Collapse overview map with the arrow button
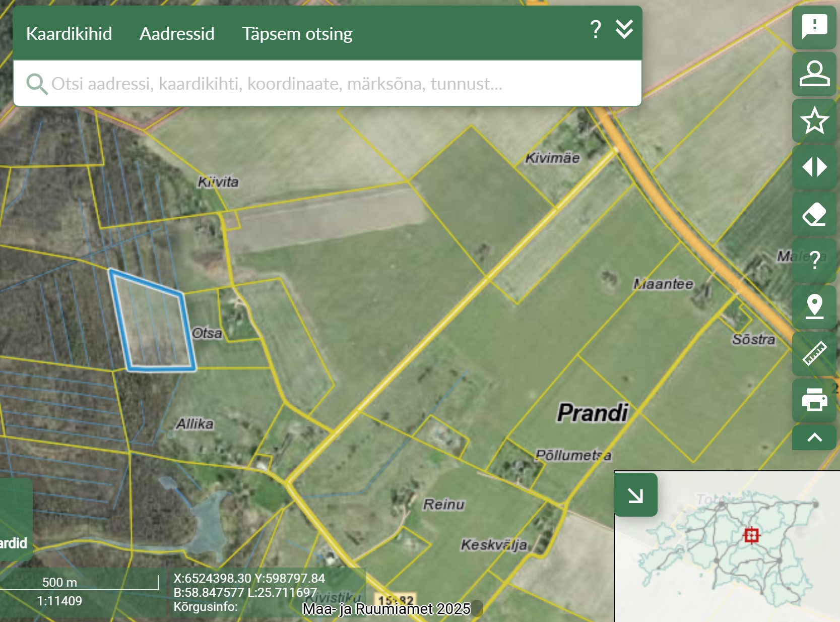Image resolution: width=840 pixels, height=622 pixels. pyautogui.click(x=635, y=495)
